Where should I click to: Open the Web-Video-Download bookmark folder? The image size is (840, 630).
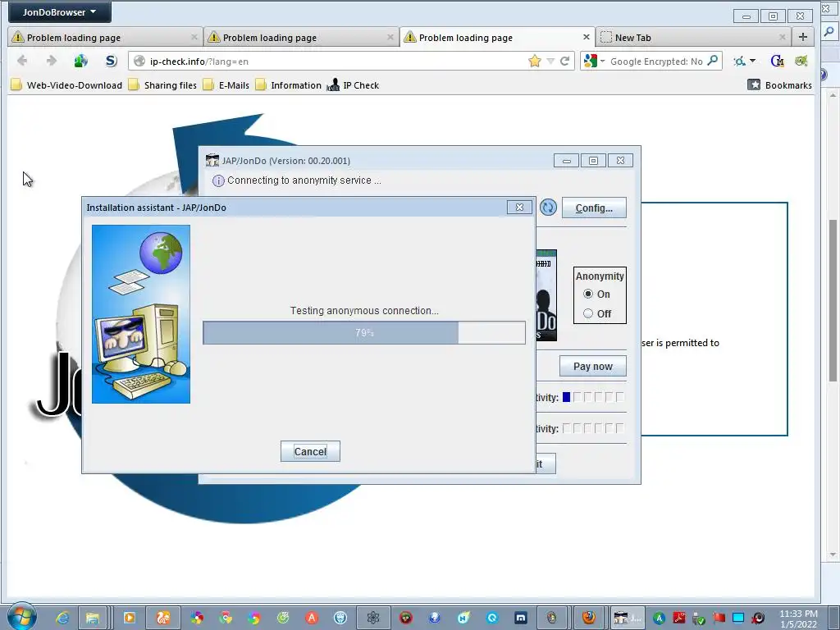point(67,85)
